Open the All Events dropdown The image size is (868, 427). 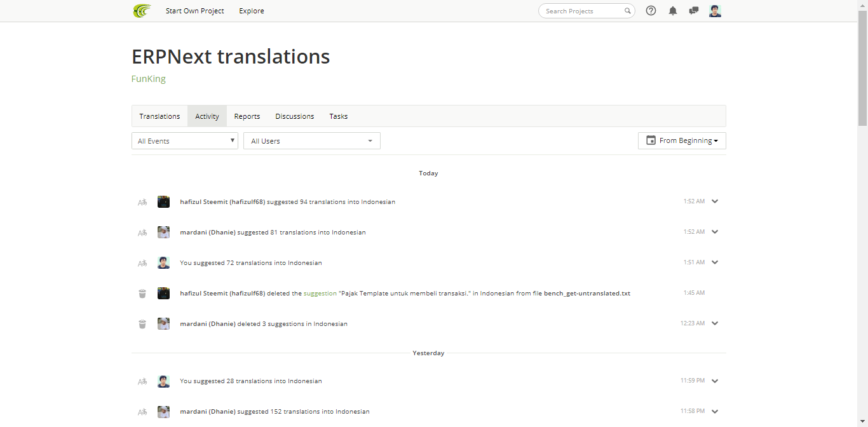(x=185, y=141)
